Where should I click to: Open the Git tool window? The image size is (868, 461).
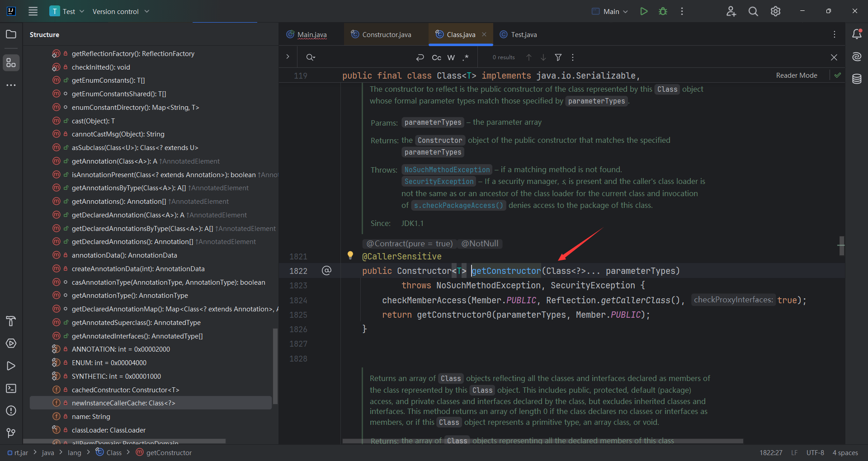point(11,433)
